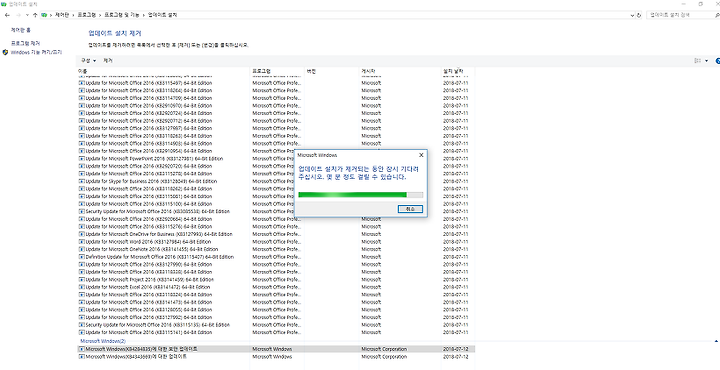Click icon of OneDrive for Business update
720x370 pixels.
click(82, 234)
